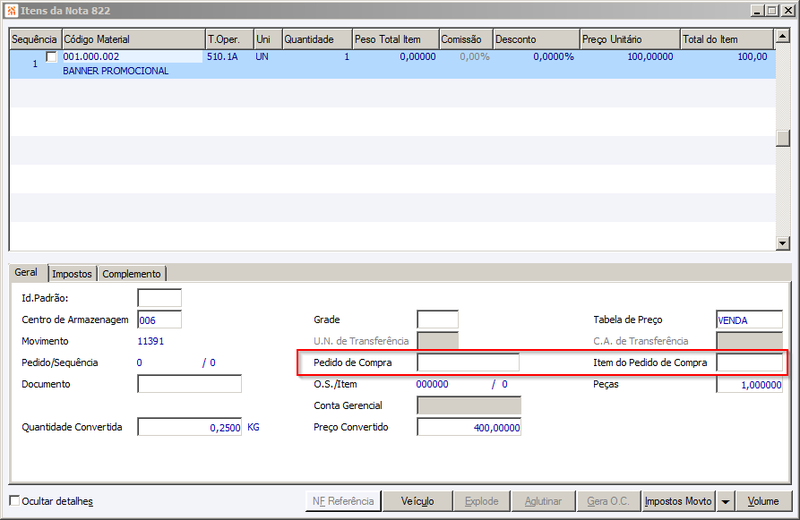Open the Complemento tab
The width and height of the screenshot is (800, 520).
click(132, 274)
